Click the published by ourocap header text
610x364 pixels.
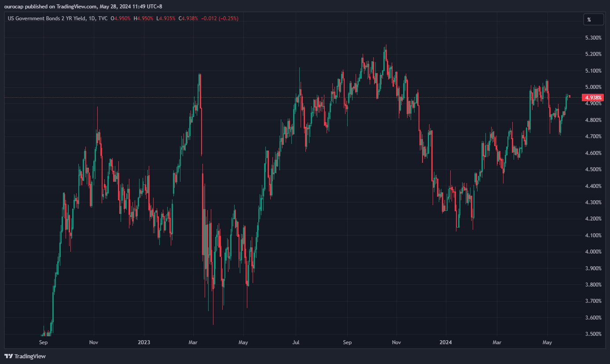pos(83,6)
